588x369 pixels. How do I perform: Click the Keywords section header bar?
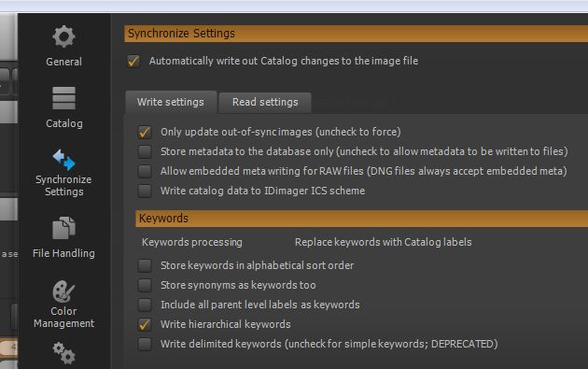(x=361, y=219)
